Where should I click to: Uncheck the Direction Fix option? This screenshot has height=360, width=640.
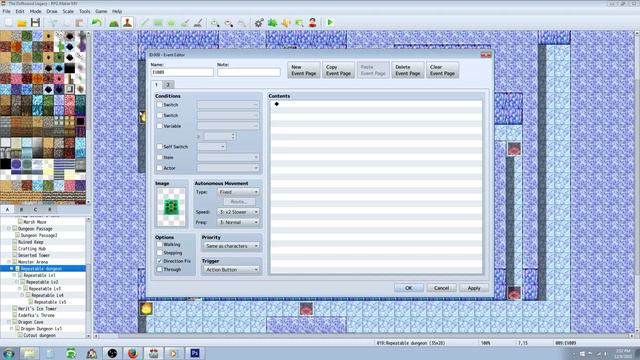click(x=160, y=261)
